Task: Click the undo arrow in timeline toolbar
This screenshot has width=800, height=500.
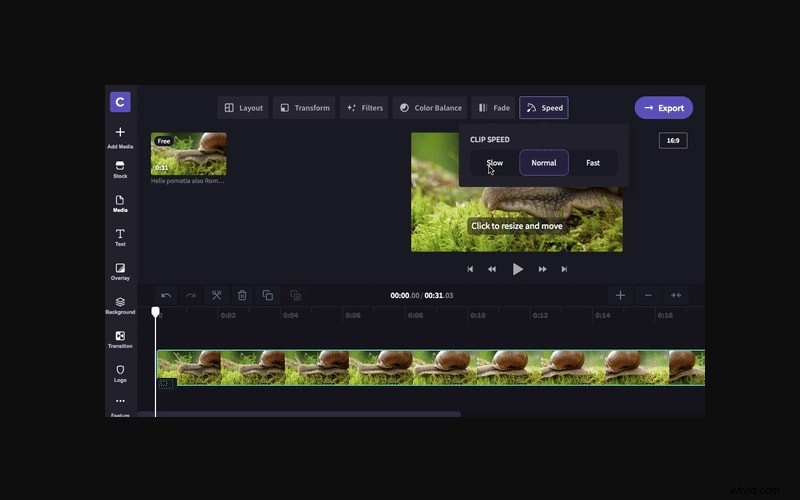Action: pos(166,295)
